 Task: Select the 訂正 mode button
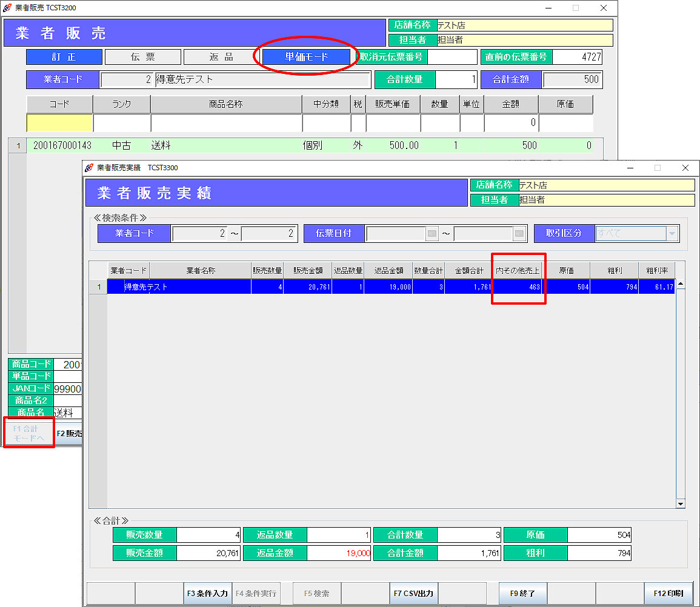(x=64, y=57)
